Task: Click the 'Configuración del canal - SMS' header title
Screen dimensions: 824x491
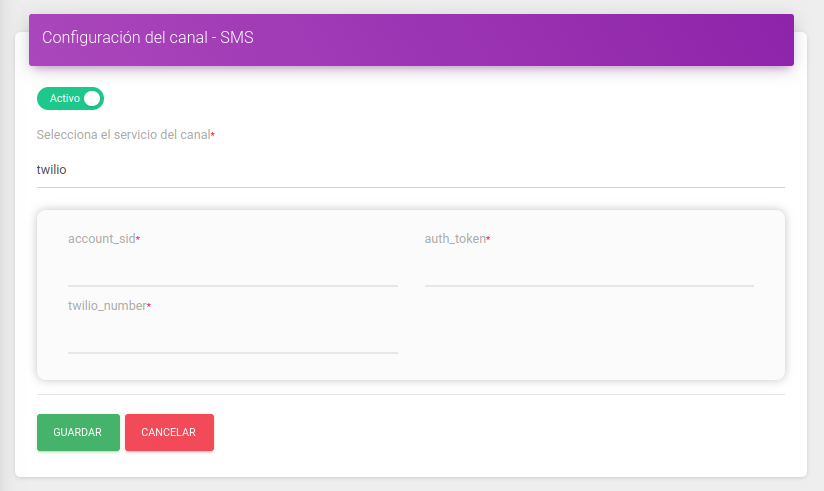Action: tap(148, 37)
